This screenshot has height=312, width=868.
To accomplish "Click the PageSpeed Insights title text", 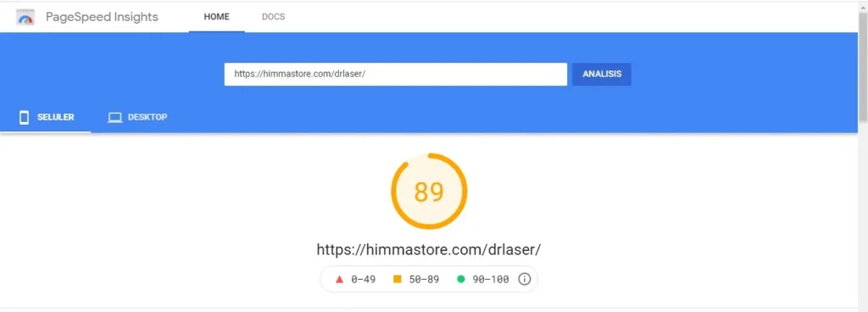I will point(102,17).
